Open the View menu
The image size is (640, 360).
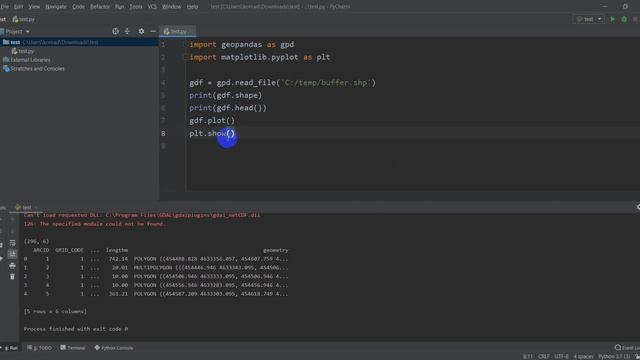tap(34, 7)
